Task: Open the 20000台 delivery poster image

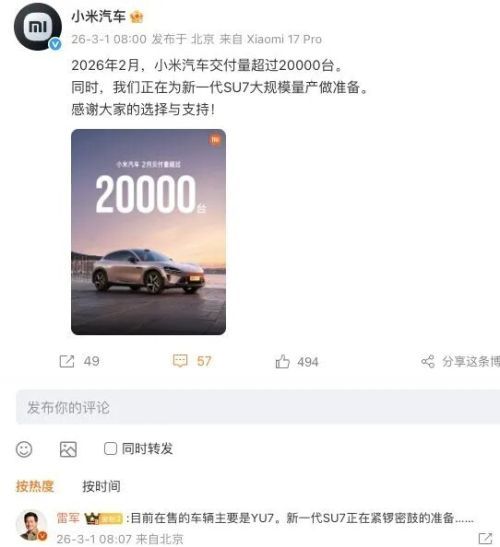Action: click(x=148, y=232)
